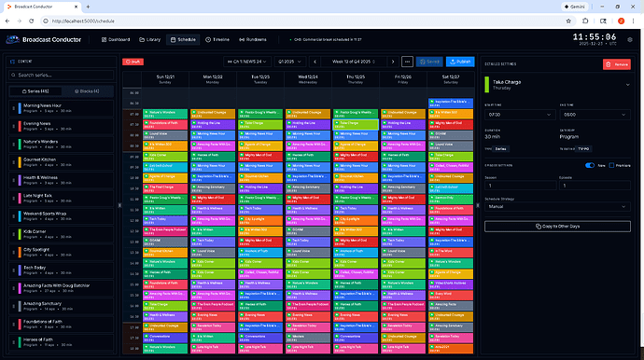Open the Gemini button in the title bar

point(575,7)
